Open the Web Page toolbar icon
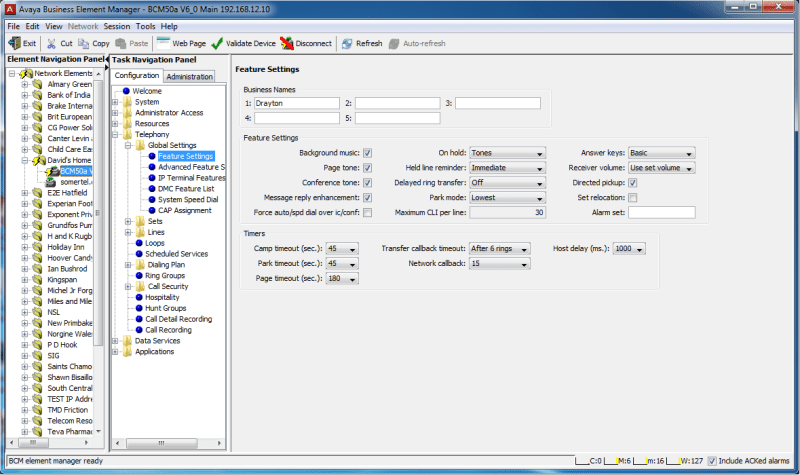800x475 pixels. 163,43
